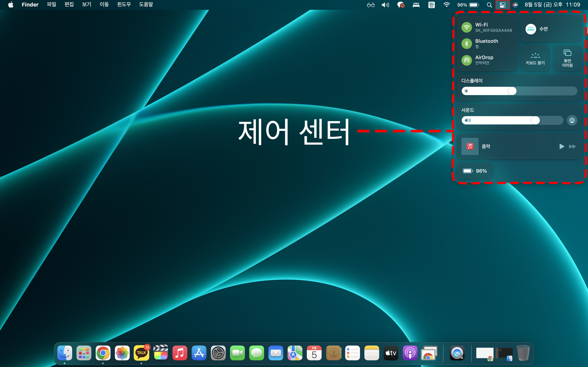Open 화면 미러링 screen mirroring options
The height and width of the screenshot is (367, 588).
point(567,58)
